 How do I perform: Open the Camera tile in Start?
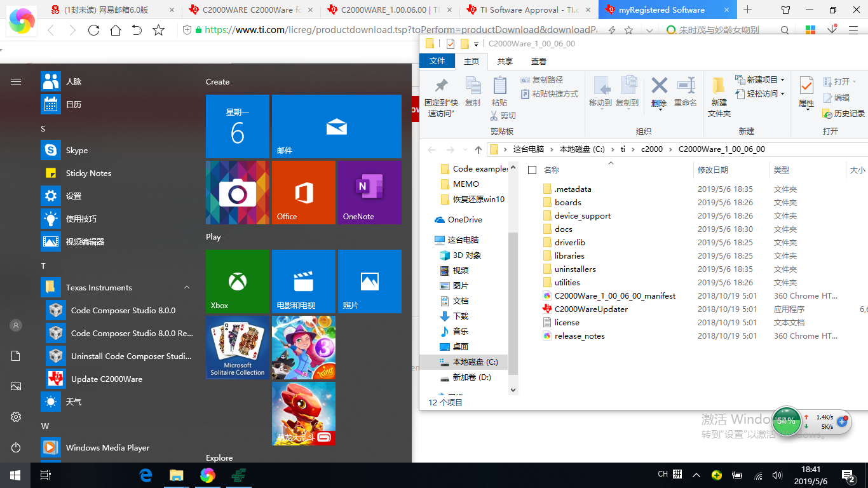[237, 193]
